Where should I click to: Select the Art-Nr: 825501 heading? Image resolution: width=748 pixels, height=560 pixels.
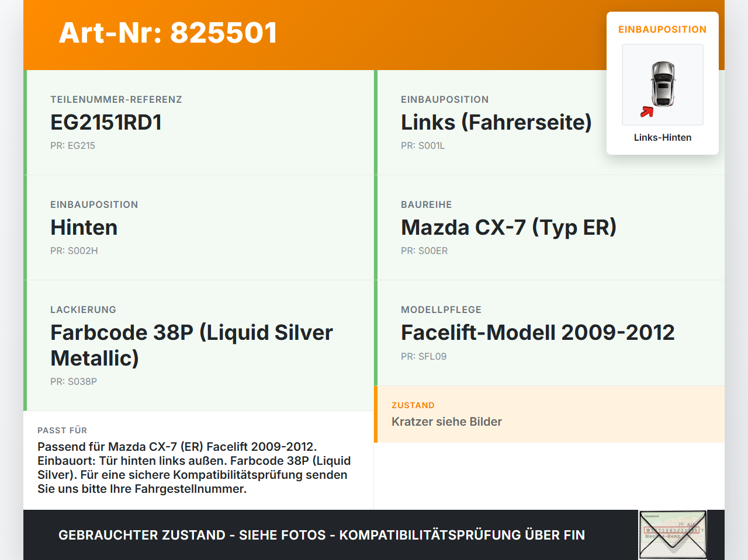click(168, 33)
